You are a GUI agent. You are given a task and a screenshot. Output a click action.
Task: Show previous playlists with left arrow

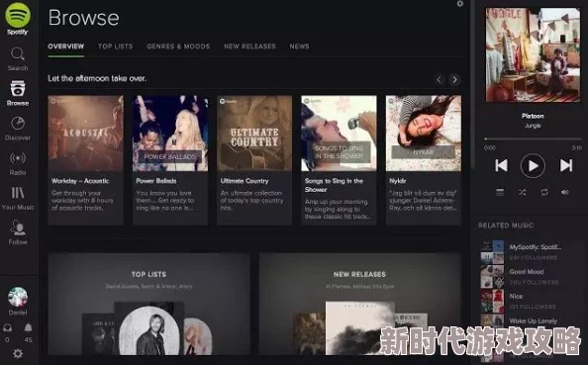(440, 79)
